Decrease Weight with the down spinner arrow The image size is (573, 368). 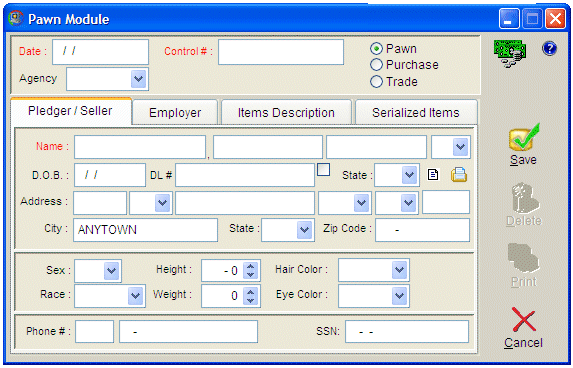pyautogui.click(x=251, y=300)
